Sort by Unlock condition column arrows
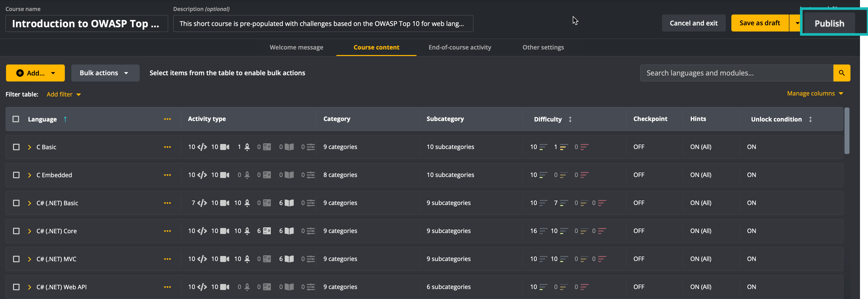This screenshot has width=868, height=299. tap(810, 119)
